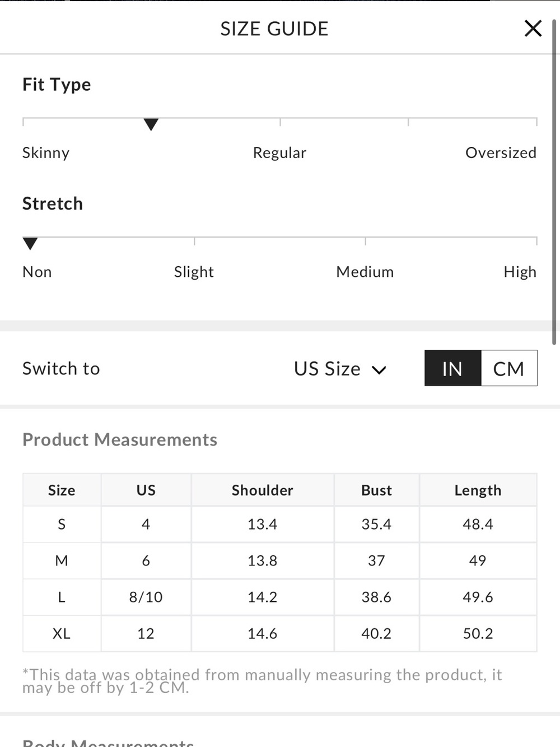Close the Size Guide panel
Viewport: 560px width, 747px height.
pos(533,28)
